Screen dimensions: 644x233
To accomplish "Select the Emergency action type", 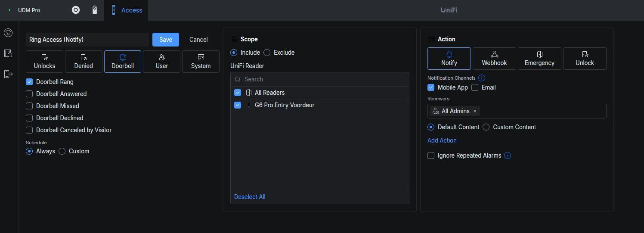I will click(539, 59).
